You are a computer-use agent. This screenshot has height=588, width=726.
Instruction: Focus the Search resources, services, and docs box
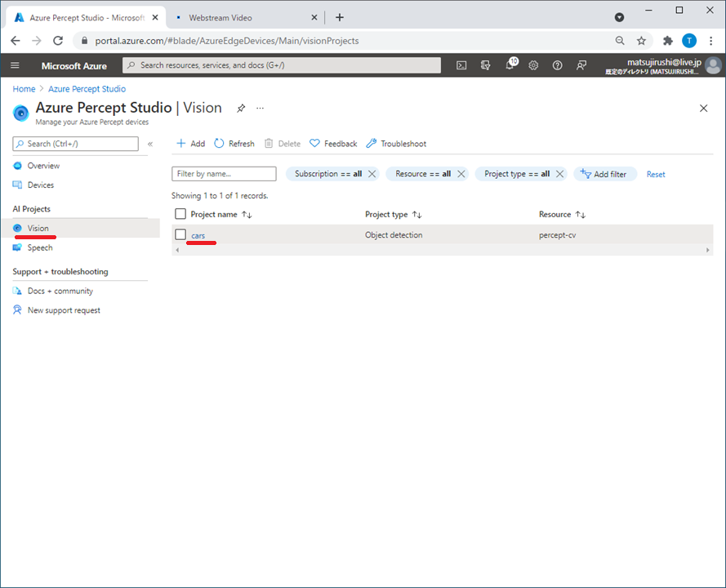[282, 65]
